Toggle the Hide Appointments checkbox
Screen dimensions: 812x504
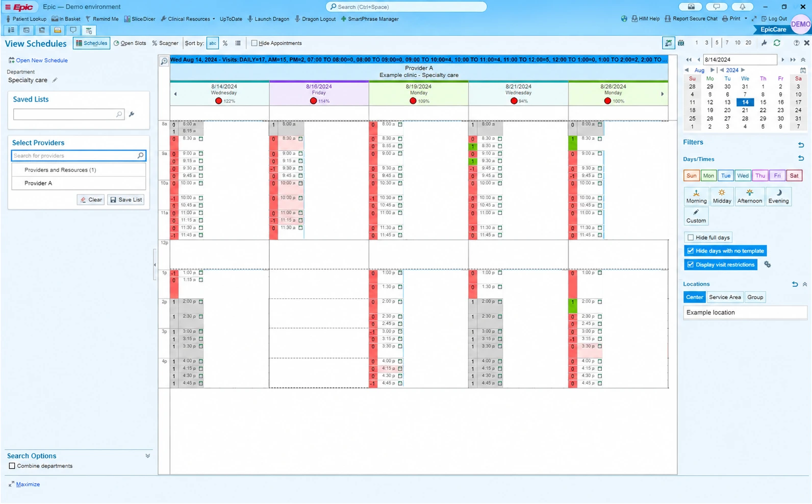click(x=254, y=43)
